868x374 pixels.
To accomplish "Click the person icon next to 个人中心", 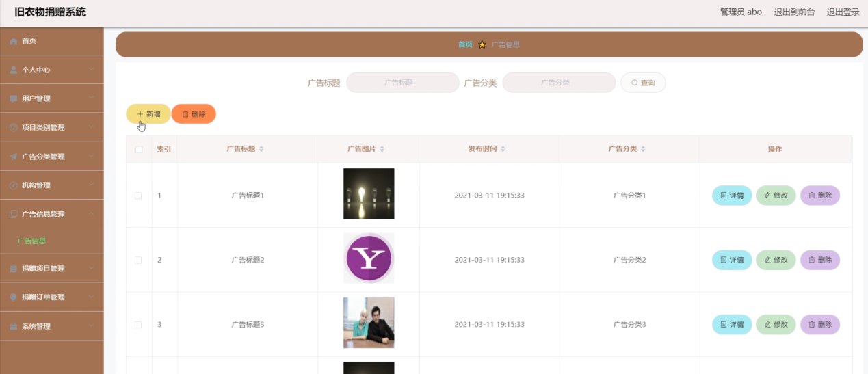I will click(x=14, y=70).
